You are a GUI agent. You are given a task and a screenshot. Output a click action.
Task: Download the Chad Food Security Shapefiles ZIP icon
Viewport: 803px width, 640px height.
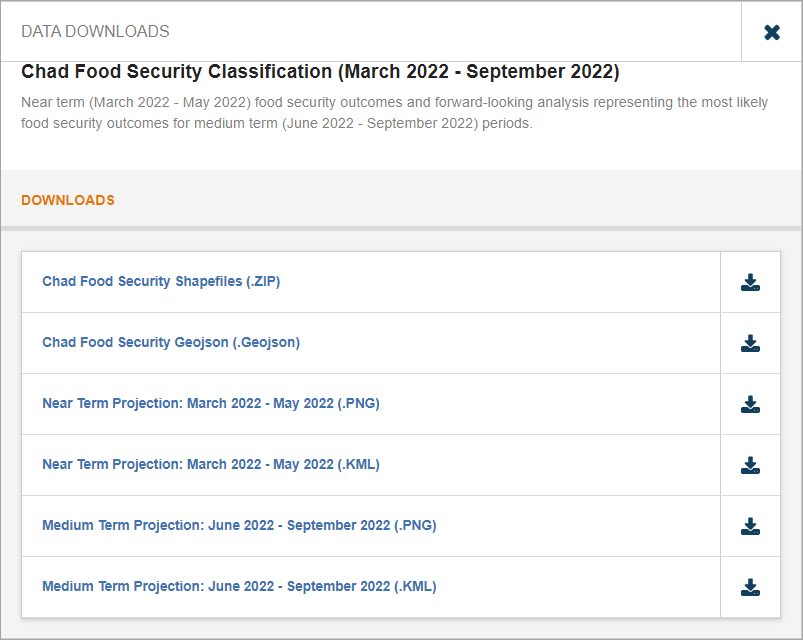click(x=750, y=282)
